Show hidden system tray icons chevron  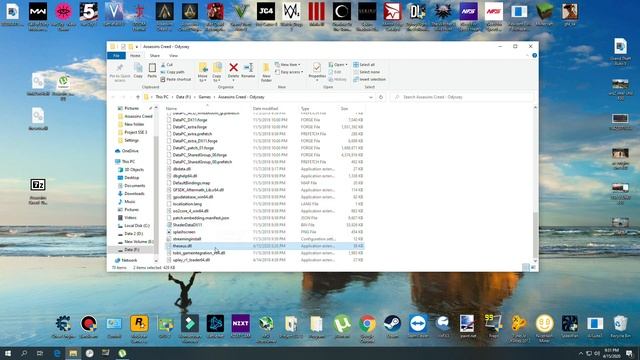(581, 353)
